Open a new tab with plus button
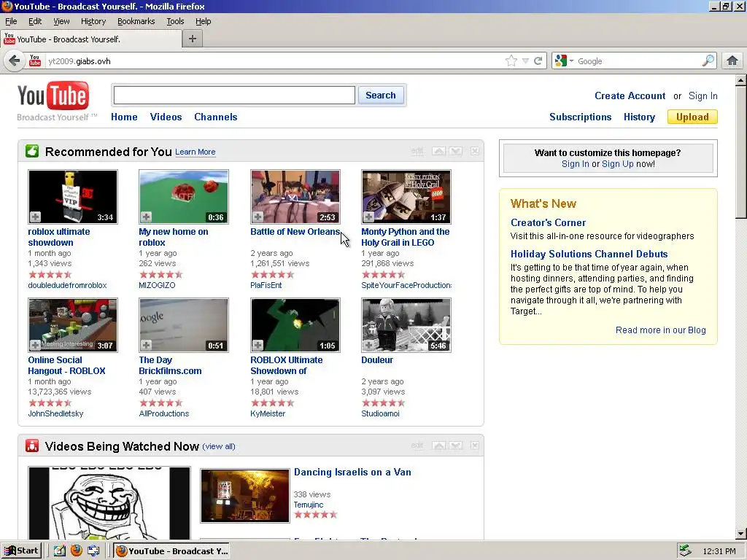The image size is (747, 560). click(193, 39)
